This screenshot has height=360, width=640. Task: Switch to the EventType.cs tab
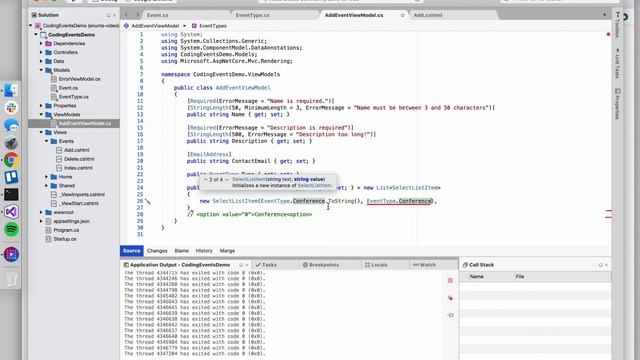pos(252,15)
